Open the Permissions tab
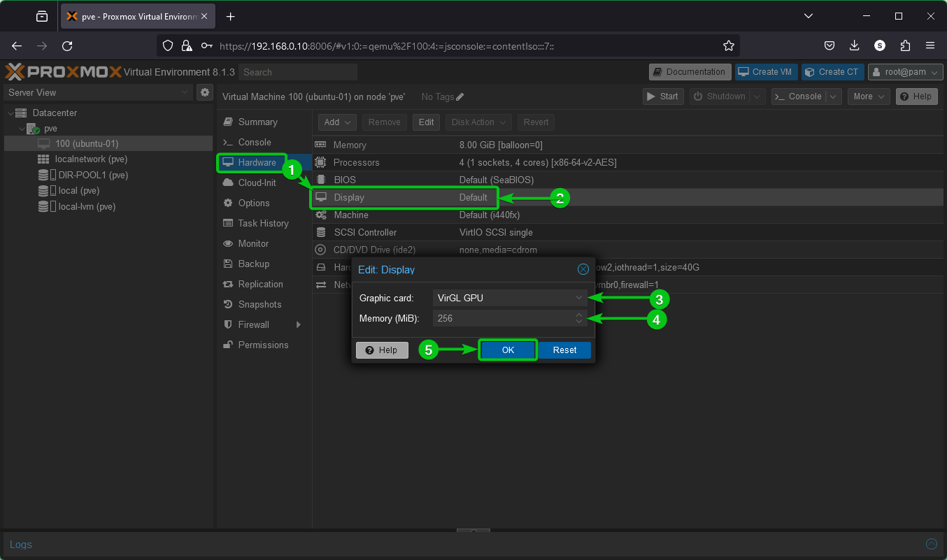 [264, 345]
